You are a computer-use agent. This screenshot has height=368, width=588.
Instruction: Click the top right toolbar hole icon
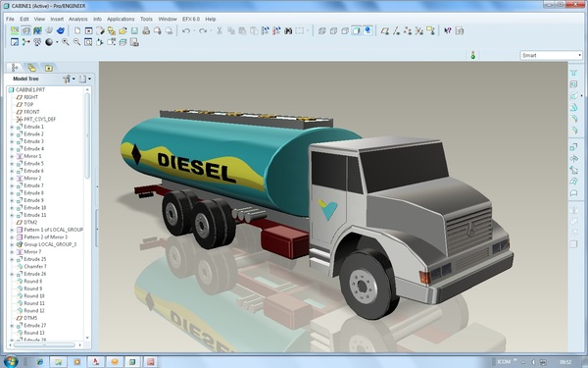573,73
